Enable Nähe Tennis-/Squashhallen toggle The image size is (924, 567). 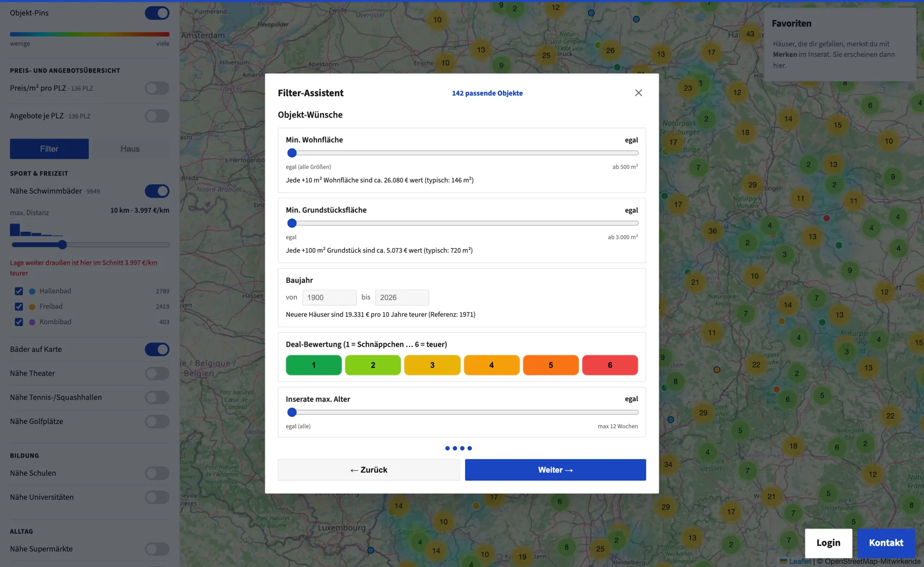pyautogui.click(x=157, y=398)
